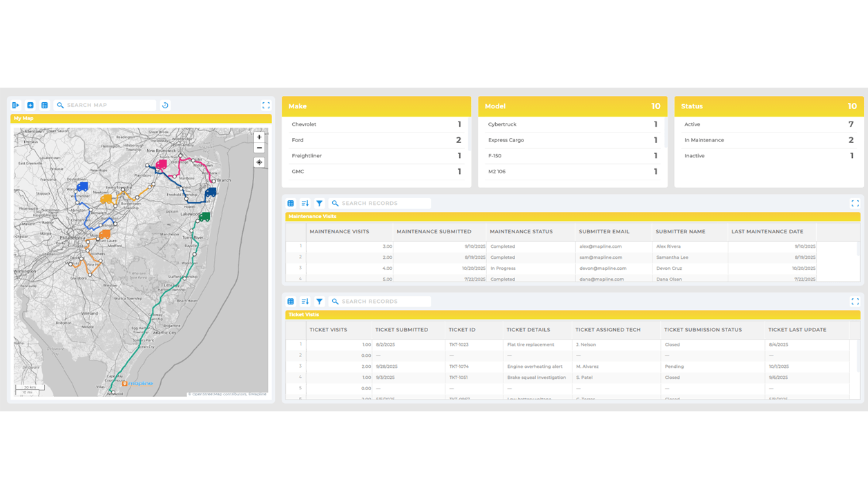The height and width of the screenshot is (499, 868).
Task: Click the reset map view icon
Action: click(x=165, y=106)
